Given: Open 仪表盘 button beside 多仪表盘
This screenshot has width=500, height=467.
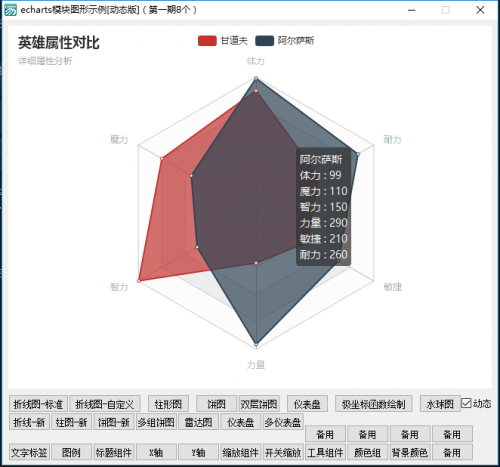Looking at the screenshot, I should (241, 422).
